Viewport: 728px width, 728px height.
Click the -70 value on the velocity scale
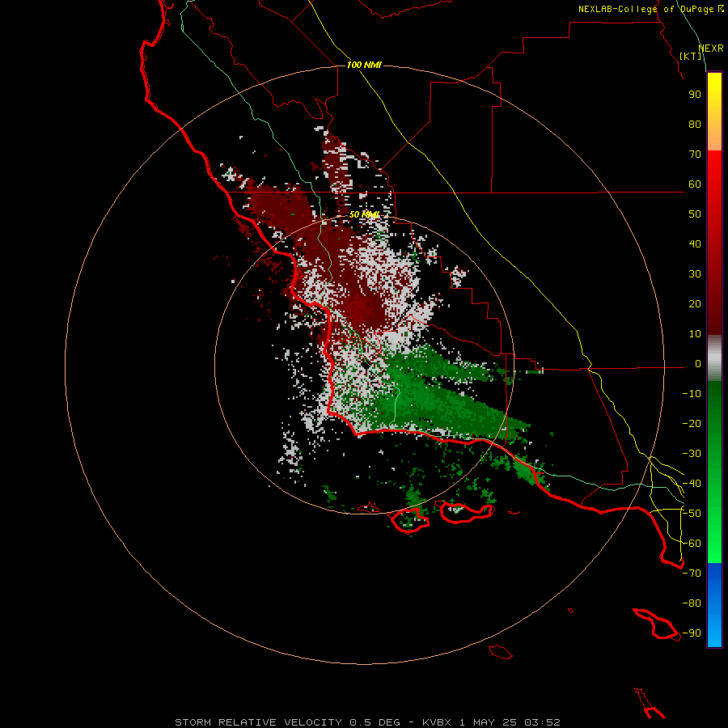click(x=692, y=574)
